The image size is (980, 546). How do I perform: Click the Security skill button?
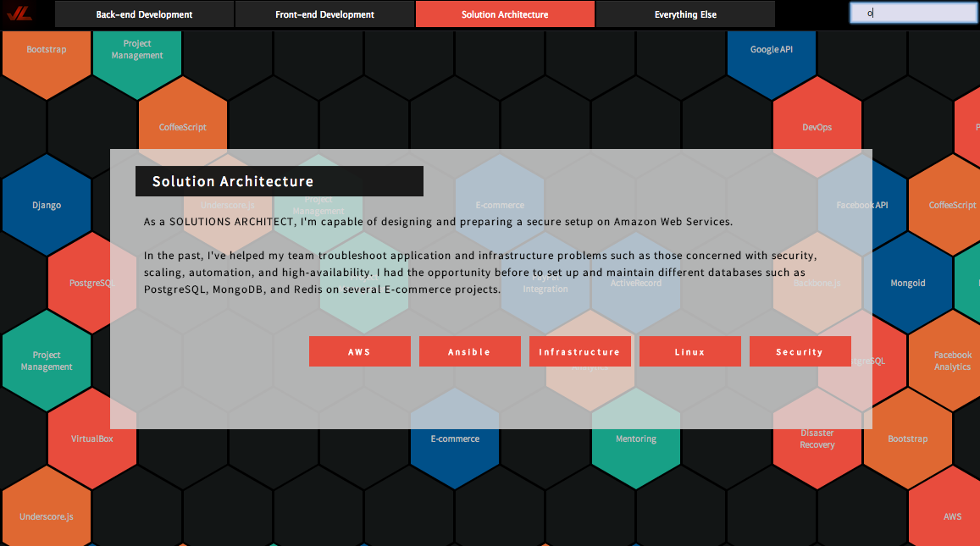tap(800, 351)
